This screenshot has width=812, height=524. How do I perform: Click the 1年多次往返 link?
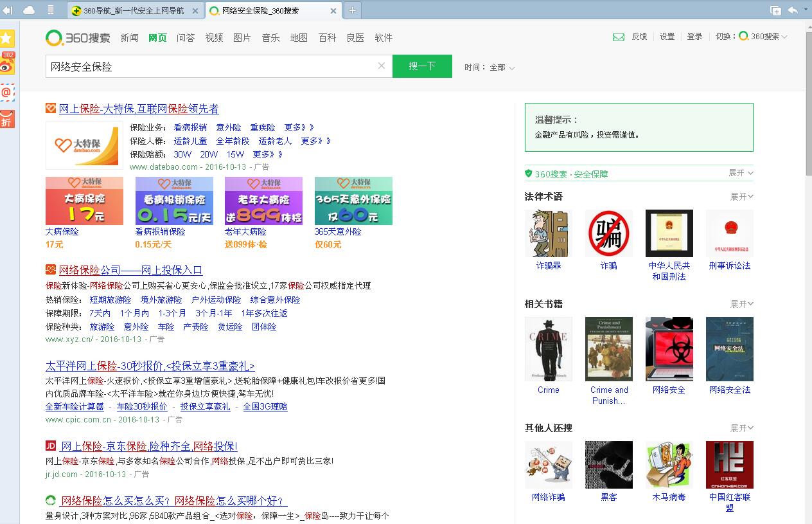pyautogui.click(x=265, y=313)
